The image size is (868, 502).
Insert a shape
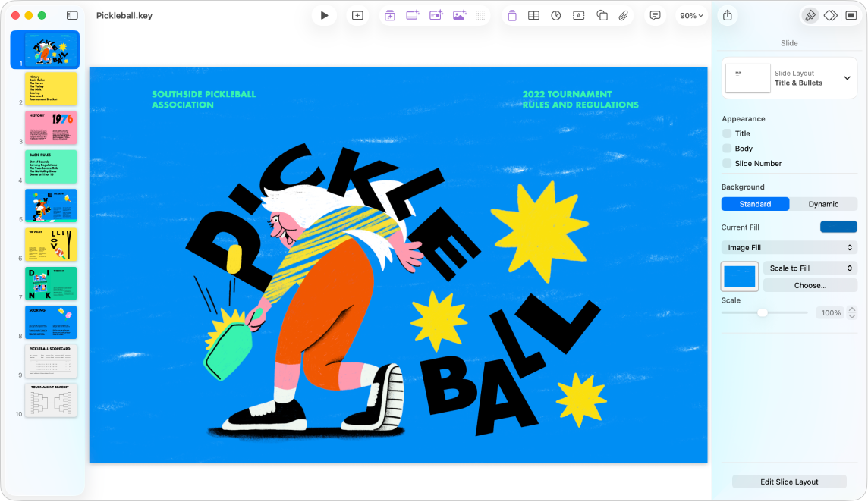click(x=602, y=15)
